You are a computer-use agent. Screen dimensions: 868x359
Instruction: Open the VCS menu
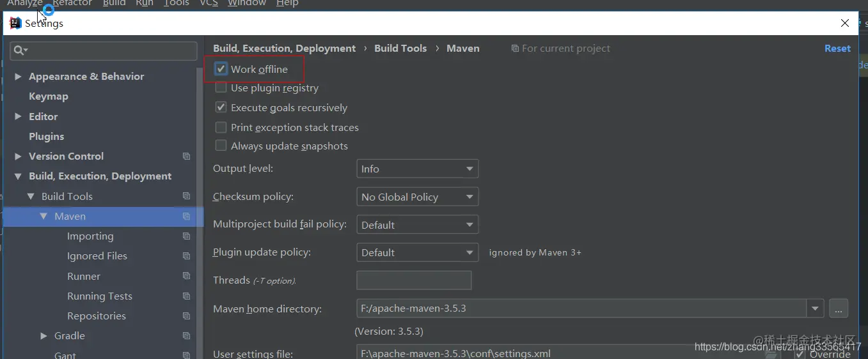(209, 3)
